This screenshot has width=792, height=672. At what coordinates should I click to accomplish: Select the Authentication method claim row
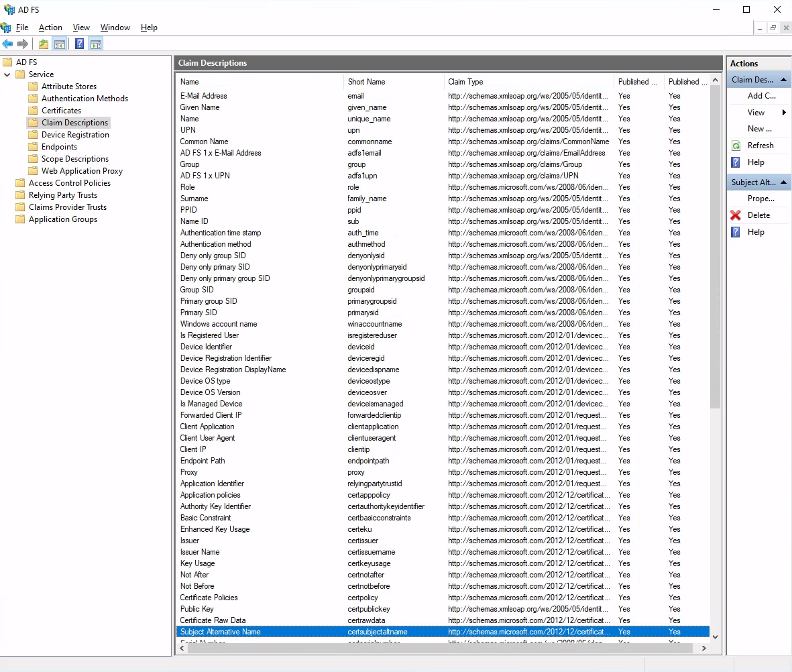[x=443, y=244]
